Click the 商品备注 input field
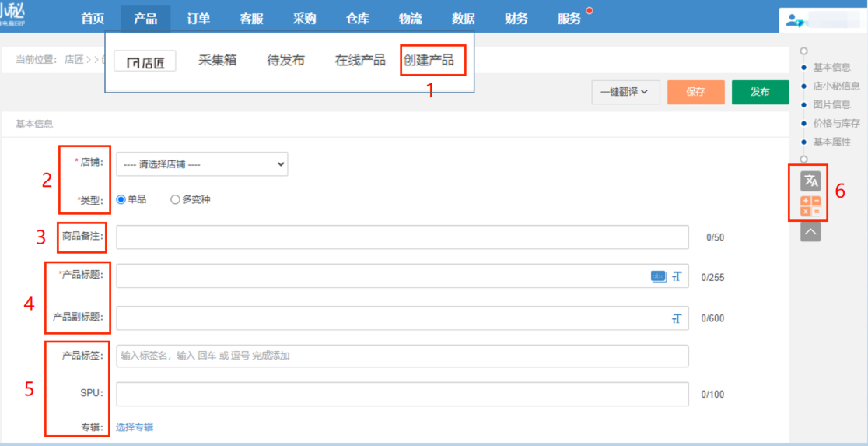The height and width of the screenshot is (446, 868). [402, 237]
